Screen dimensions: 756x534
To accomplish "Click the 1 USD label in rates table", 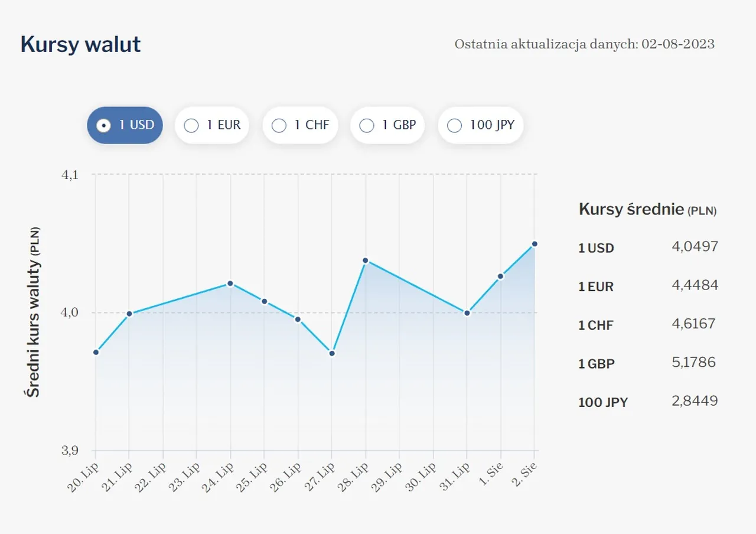I will pos(596,248).
